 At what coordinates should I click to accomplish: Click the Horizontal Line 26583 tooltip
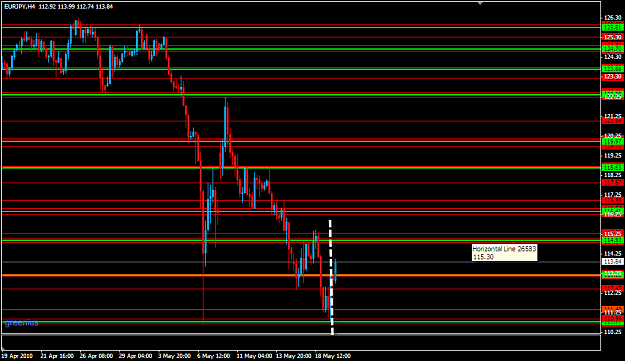coord(504,253)
